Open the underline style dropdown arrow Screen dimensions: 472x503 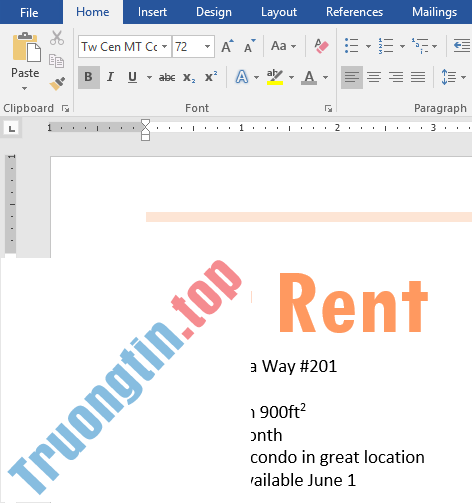tap(149, 77)
